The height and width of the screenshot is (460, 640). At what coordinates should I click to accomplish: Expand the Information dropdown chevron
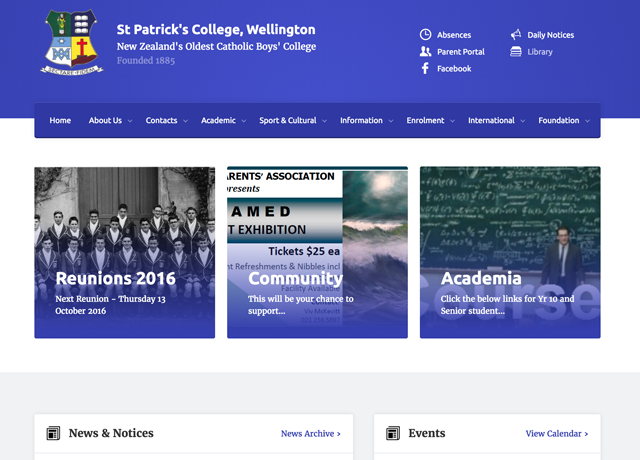391,121
